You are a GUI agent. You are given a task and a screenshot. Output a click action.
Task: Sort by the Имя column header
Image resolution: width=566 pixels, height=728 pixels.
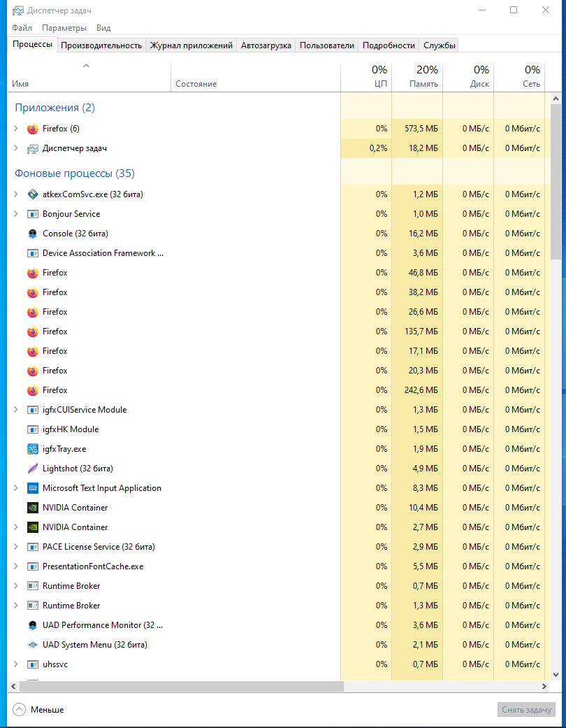[x=89, y=77]
